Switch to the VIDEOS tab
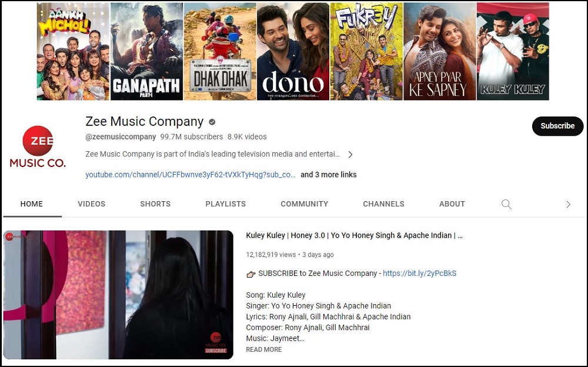The height and width of the screenshot is (367, 588). click(x=92, y=203)
